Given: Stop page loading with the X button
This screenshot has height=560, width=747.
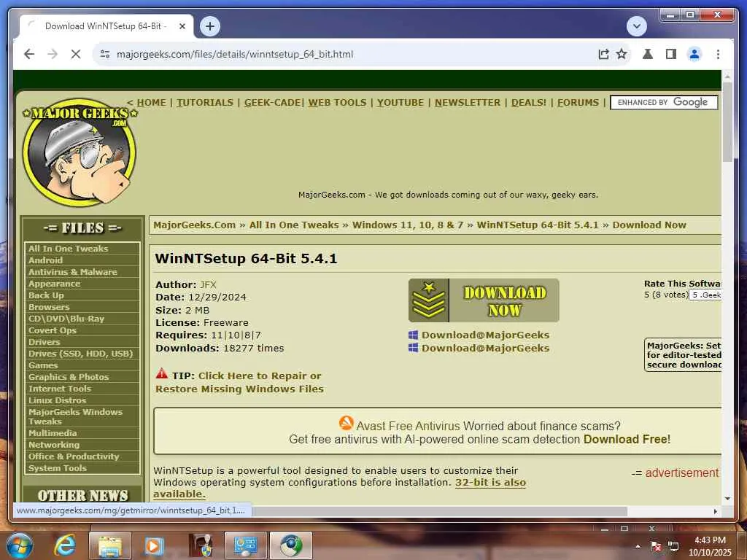Looking at the screenshot, I should 75,54.
